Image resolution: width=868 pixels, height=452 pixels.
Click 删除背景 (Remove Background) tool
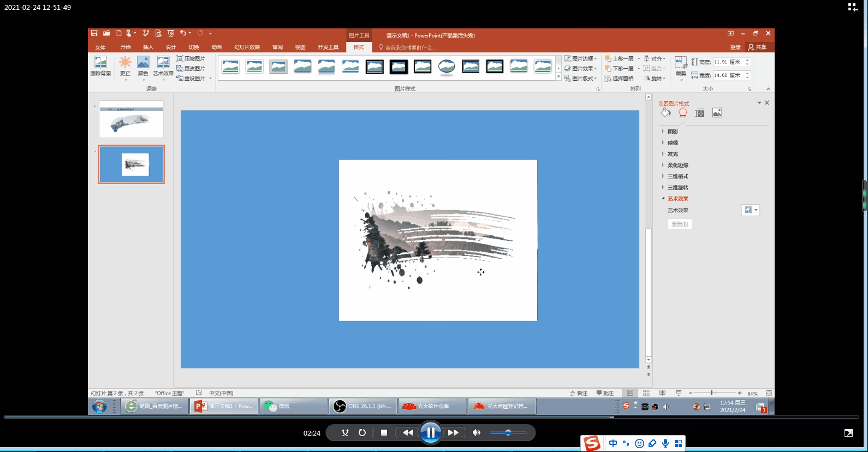100,66
